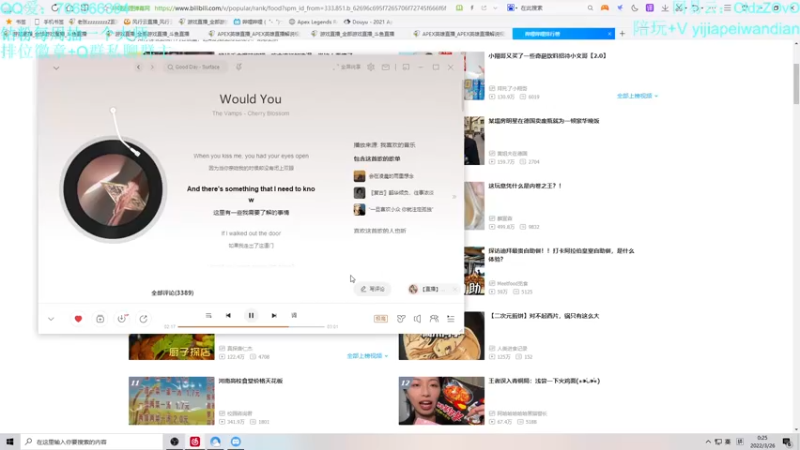Add song to playlist using collect icon

100,318
